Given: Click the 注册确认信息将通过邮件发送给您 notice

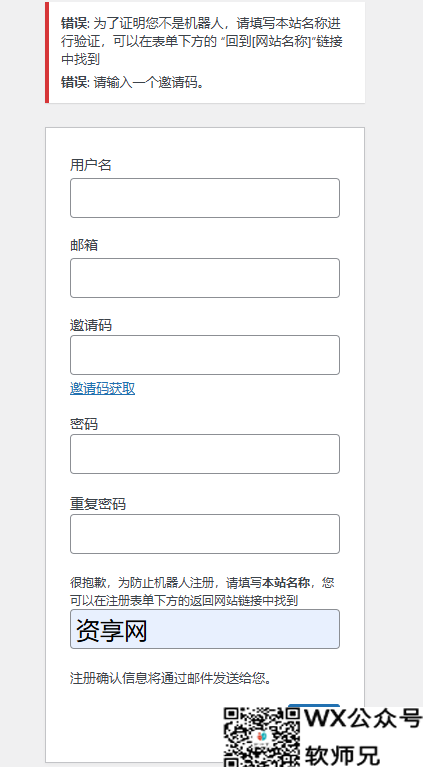Looking at the screenshot, I should click(171, 678).
